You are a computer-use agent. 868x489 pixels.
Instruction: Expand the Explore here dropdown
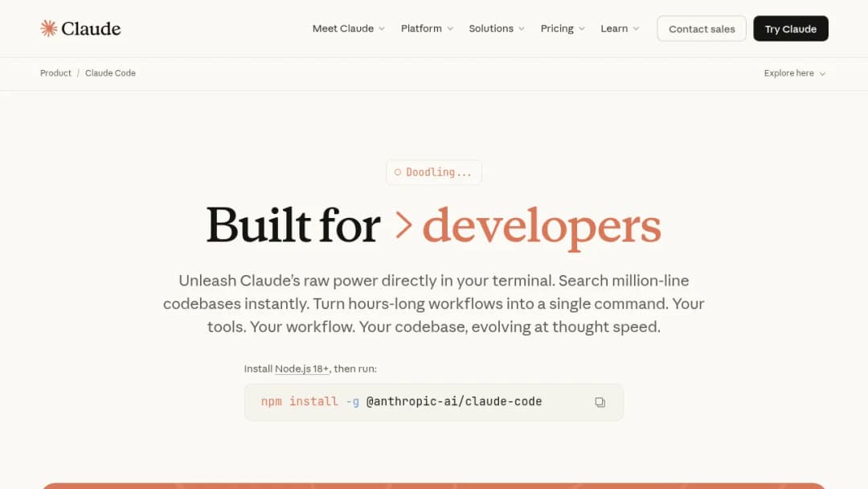coord(794,73)
